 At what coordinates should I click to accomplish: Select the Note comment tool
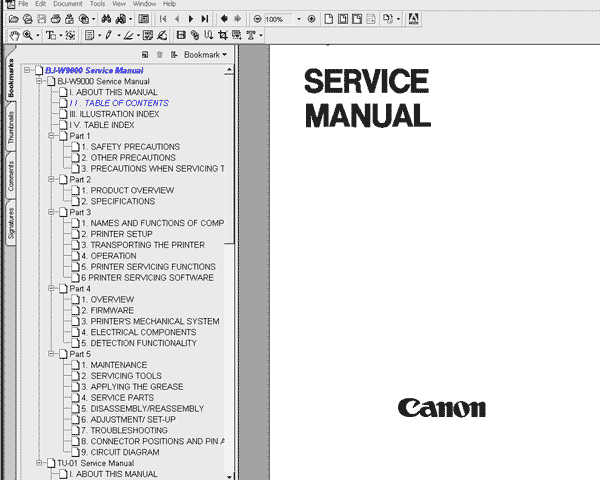[90, 36]
